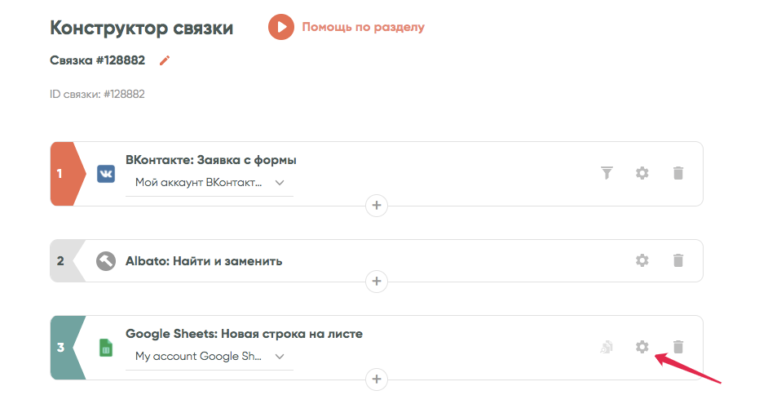Open the Помощь по разделу help link
Viewport: 768px width, 404px height.
coord(363,27)
